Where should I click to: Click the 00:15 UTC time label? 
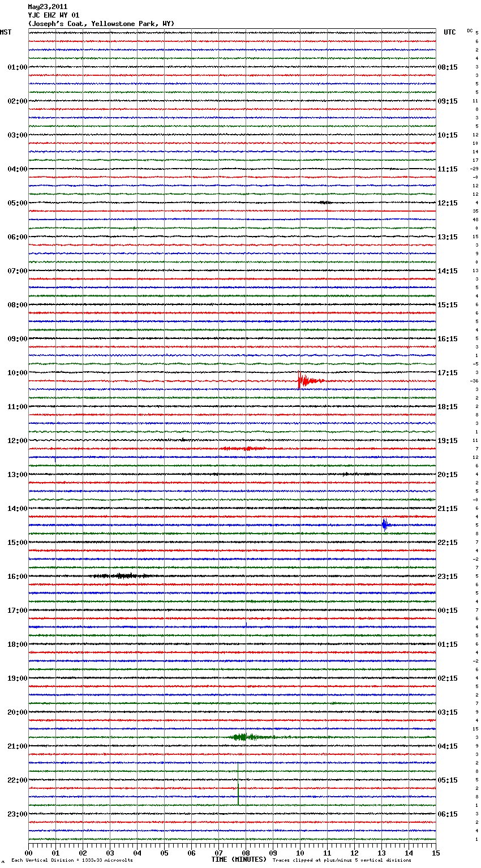tap(448, 611)
